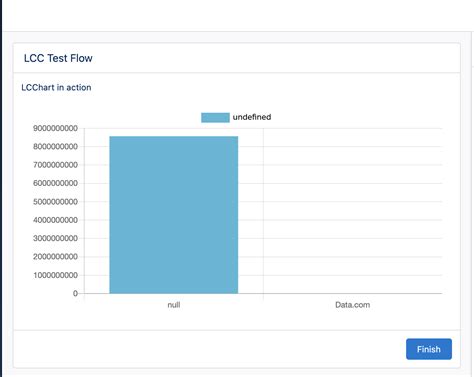Viewport: 474px width, 377px height.
Task: Click the 4000000000 y-axis label
Action: click(x=55, y=220)
